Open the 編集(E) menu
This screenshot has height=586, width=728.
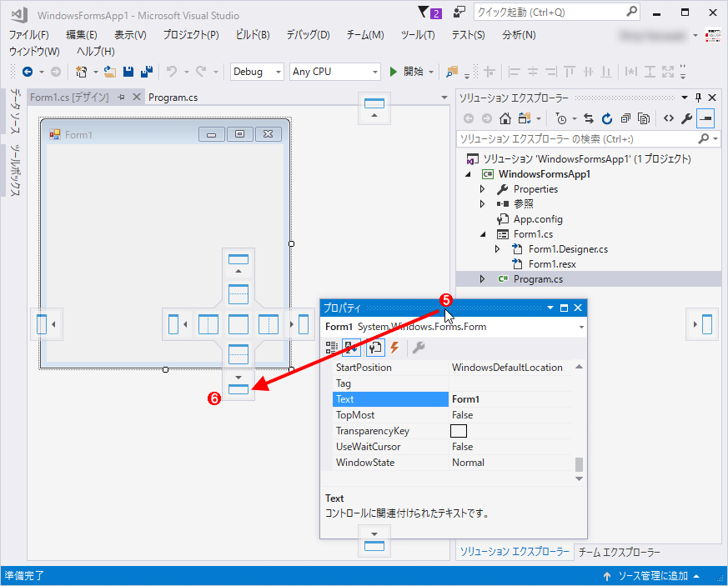(82, 35)
